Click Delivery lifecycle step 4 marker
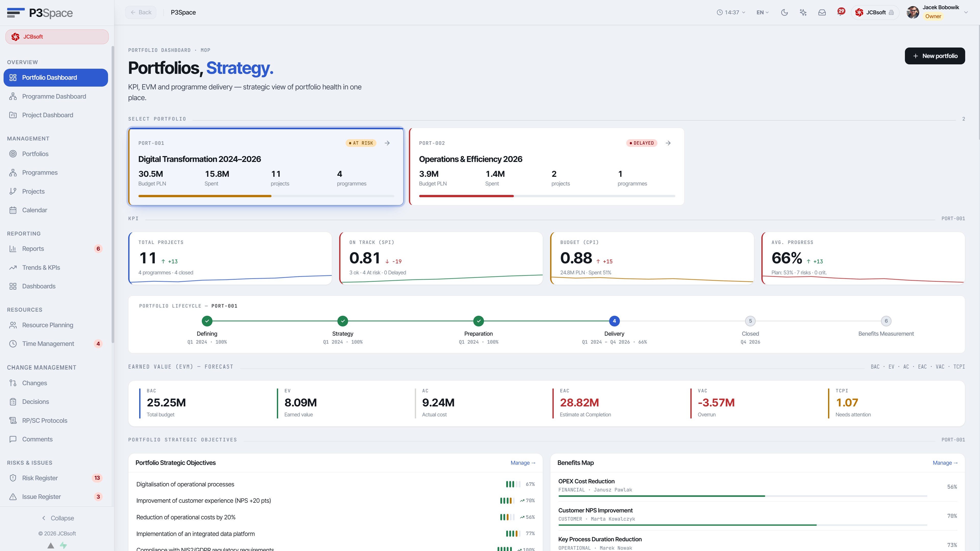Image resolution: width=980 pixels, height=551 pixels. point(614,321)
